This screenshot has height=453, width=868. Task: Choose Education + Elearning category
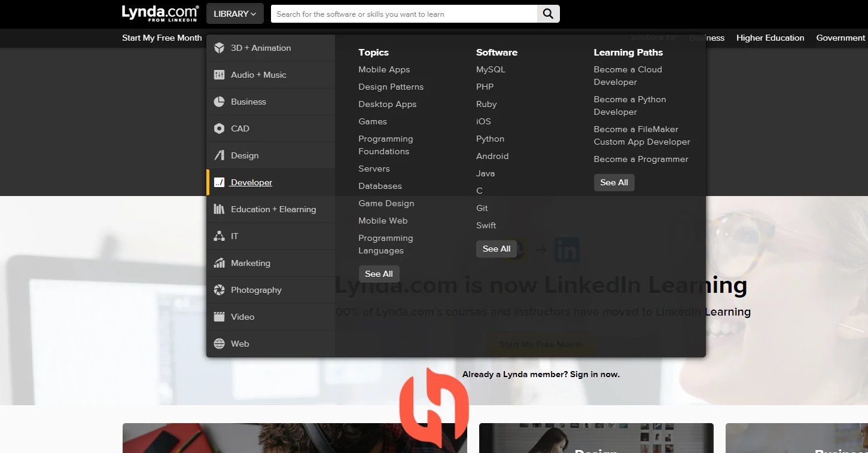point(270,209)
